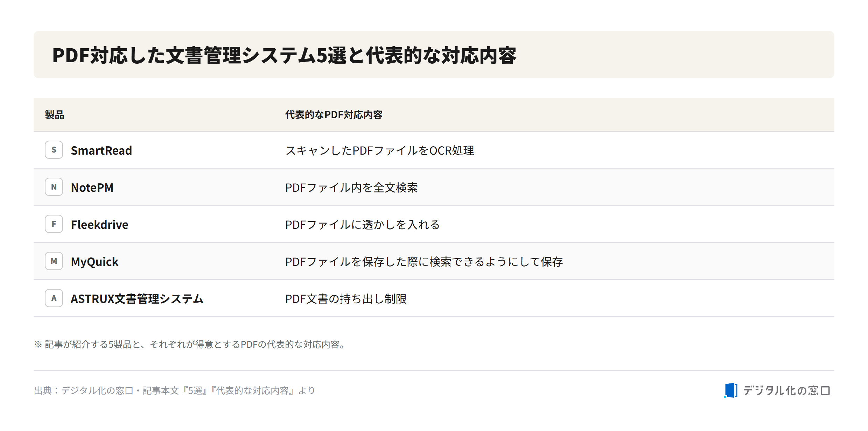Click the 製品 column header

tap(55, 115)
